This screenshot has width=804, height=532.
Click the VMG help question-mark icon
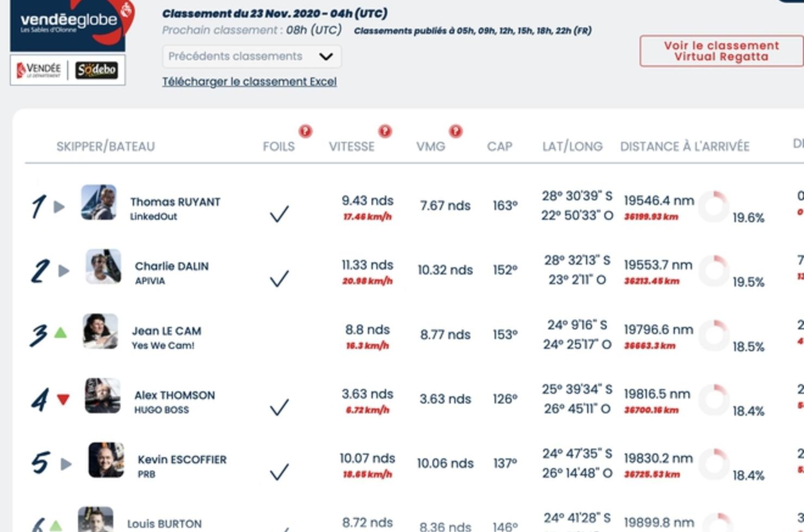[x=456, y=131]
